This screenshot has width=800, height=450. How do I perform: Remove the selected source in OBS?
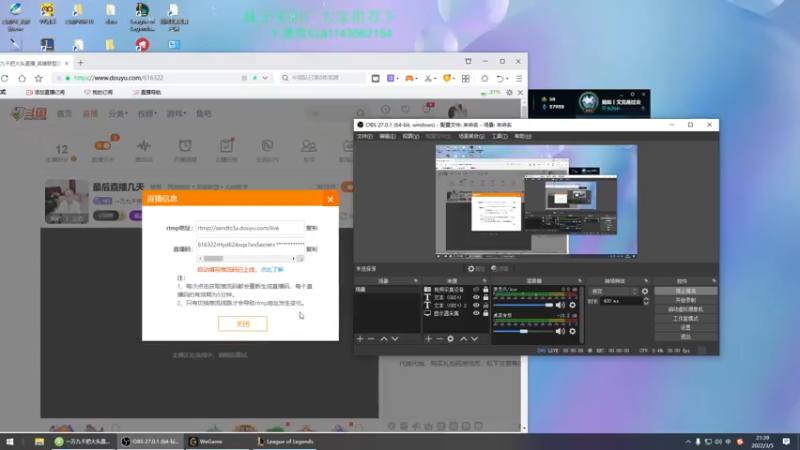pos(439,339)
